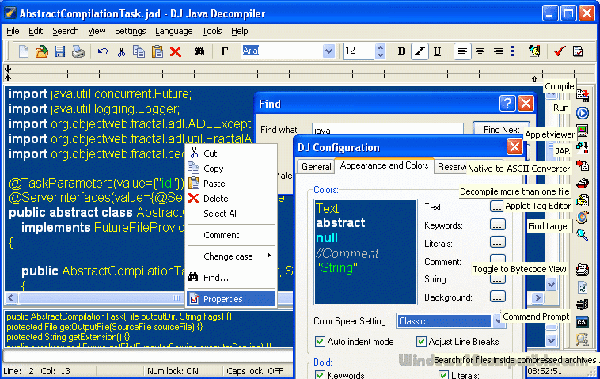Expand the Change case submenu
This screenshot has width=600, height=379.
231,256
